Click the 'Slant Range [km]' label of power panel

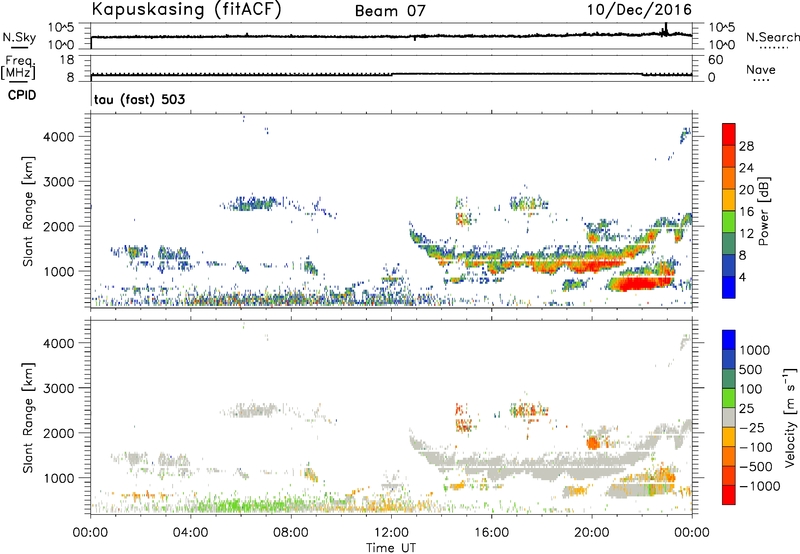(x=28, y=211)
